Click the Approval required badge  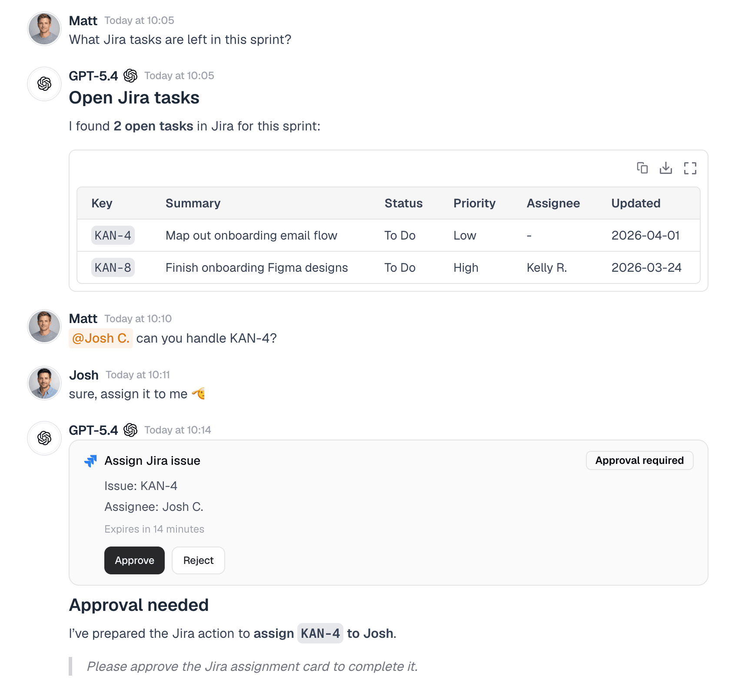point(639,460)
